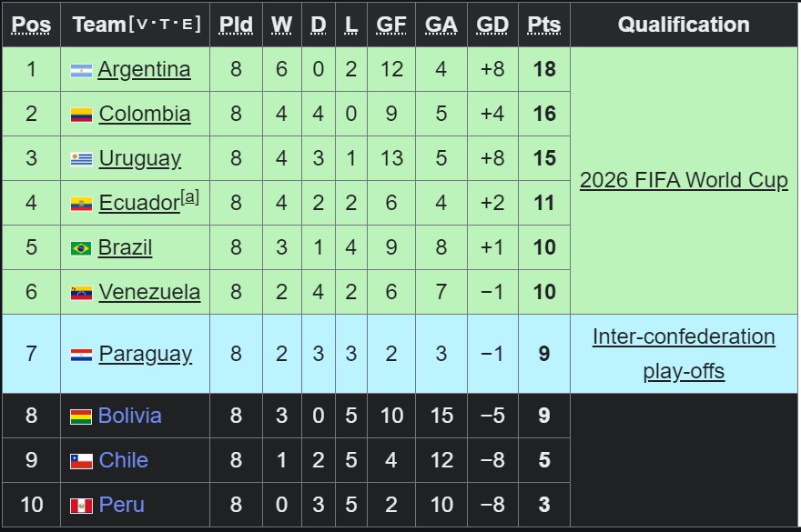801x532 pixels.
Task: Open footnote [a] next to Ecuador
Action: click(x=190, y=196)
